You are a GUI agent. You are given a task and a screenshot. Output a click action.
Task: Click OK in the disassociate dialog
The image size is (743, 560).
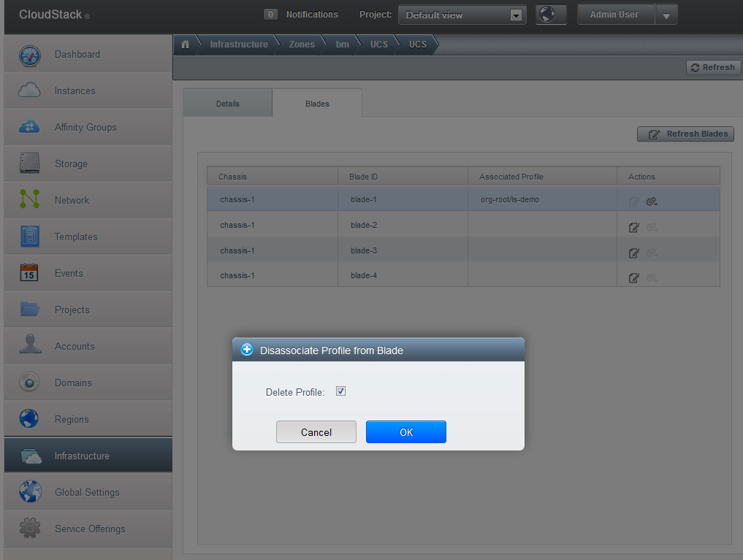tap(406, 431)
